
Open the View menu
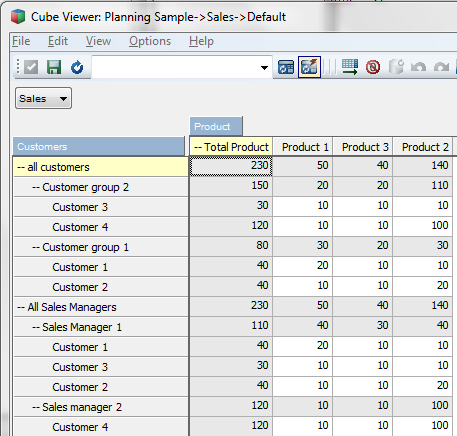click(x=98, y=41)
